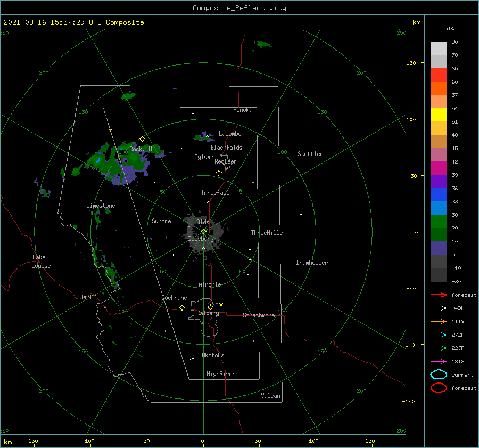Click the Okotoks label

coord(213,355)
